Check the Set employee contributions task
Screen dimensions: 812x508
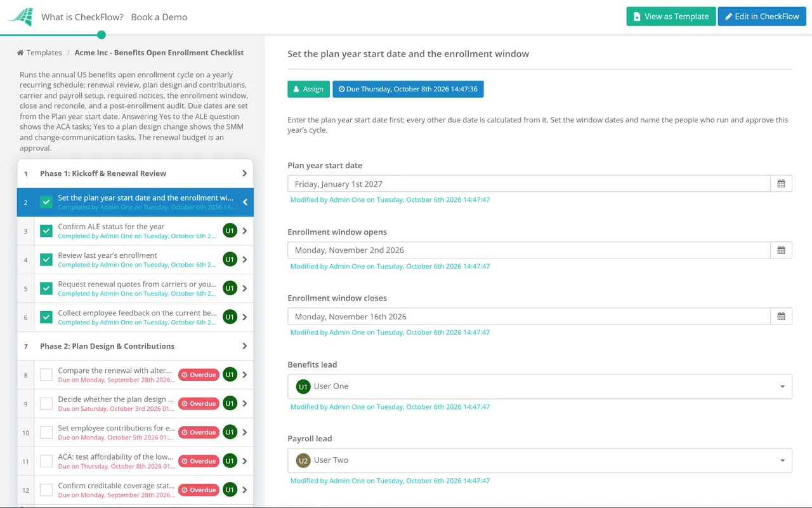(x=46, y=432)
